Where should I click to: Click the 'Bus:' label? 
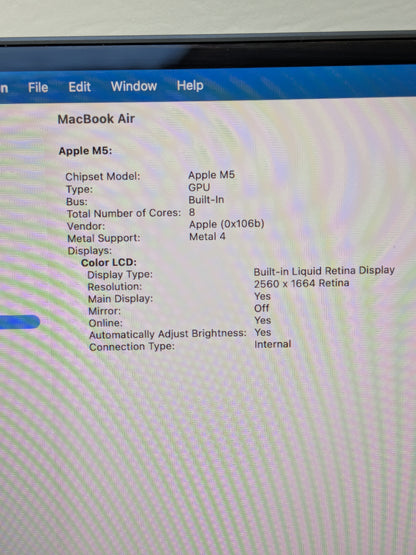77,201
